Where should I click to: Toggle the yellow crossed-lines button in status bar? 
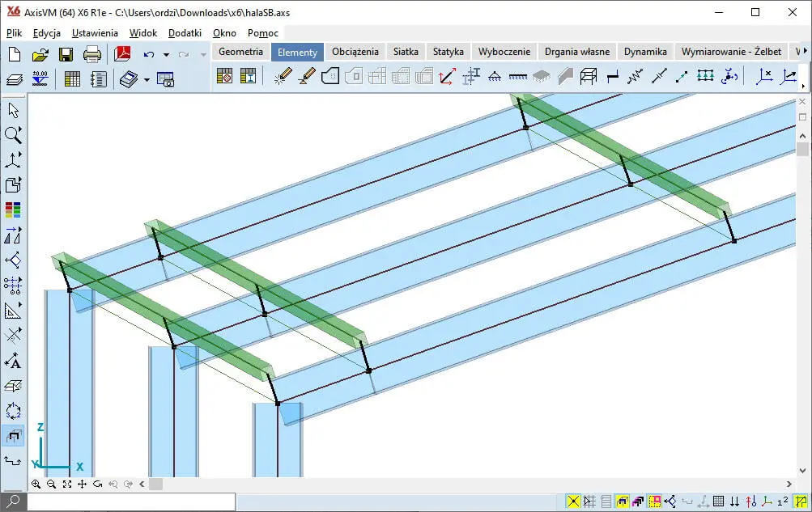tap(573, 501)
